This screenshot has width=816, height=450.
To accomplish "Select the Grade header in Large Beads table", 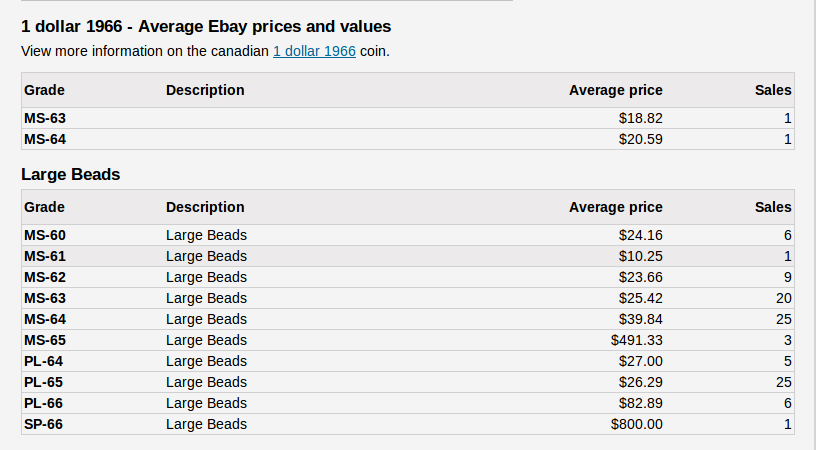I will pyautogui.click(x=44, y=207).
